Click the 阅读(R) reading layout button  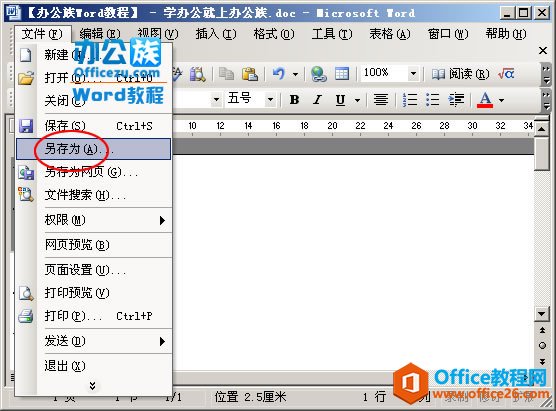[x=460, y=74]
